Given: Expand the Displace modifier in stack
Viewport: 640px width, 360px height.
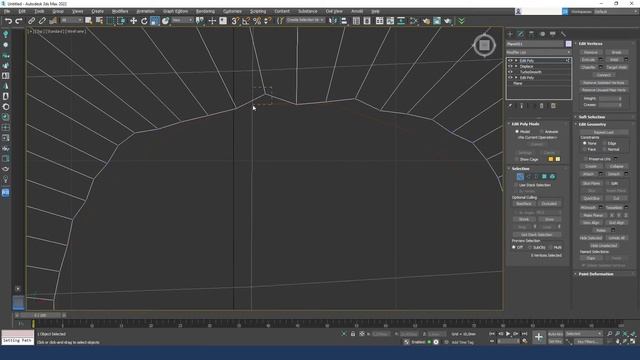Looking at the screenshot, I should click(516, 66).
